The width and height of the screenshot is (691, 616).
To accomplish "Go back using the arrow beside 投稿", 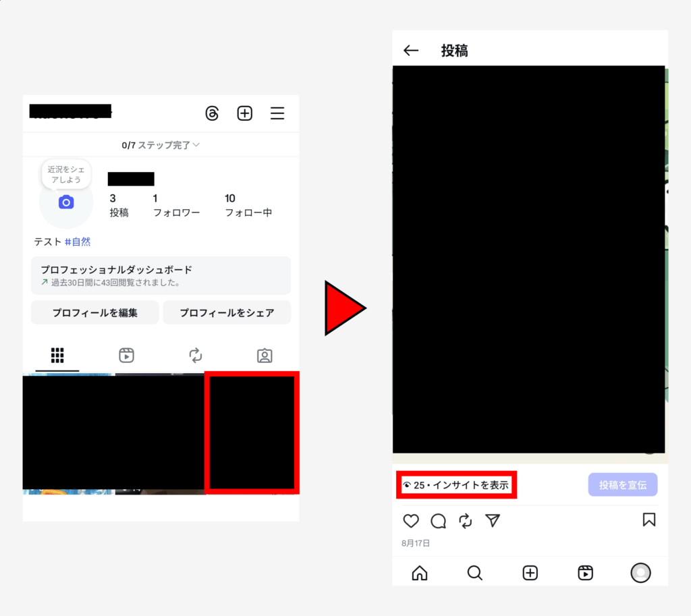I will pos(411,51).
